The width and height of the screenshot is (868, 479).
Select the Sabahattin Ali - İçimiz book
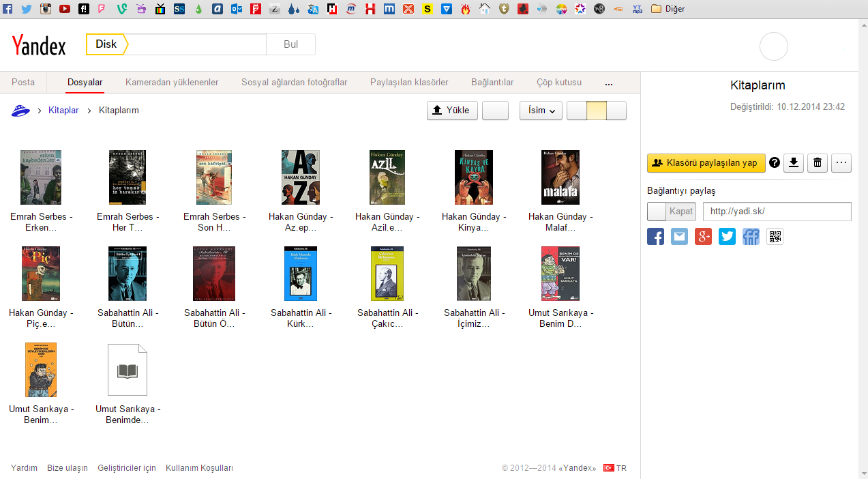tap(474, 288)
